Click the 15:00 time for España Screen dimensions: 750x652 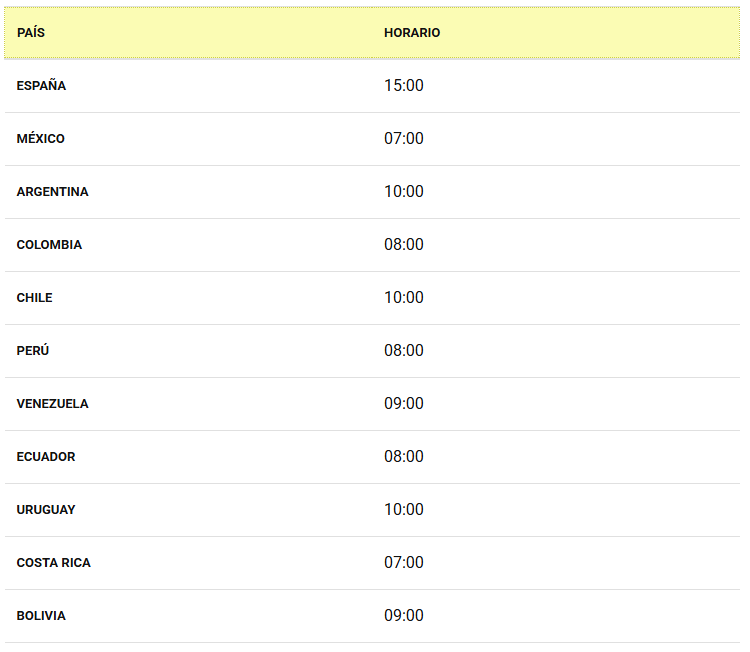pyautogui.click(x=404, y=86)
